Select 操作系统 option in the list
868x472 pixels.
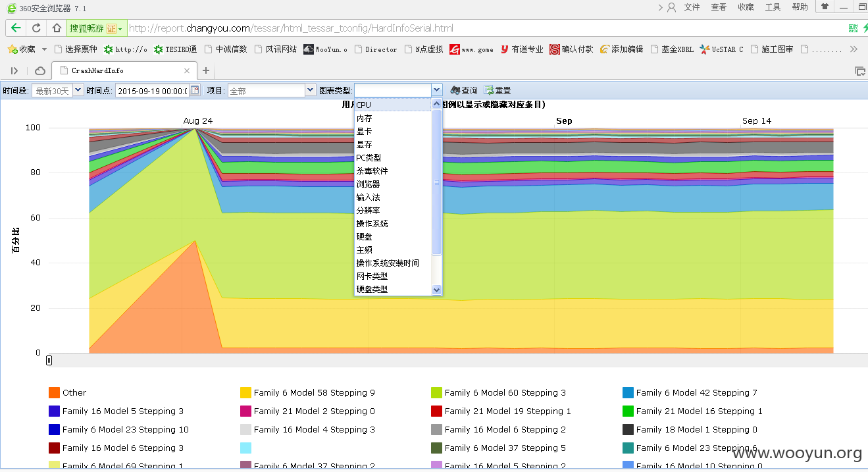[393, 223]
